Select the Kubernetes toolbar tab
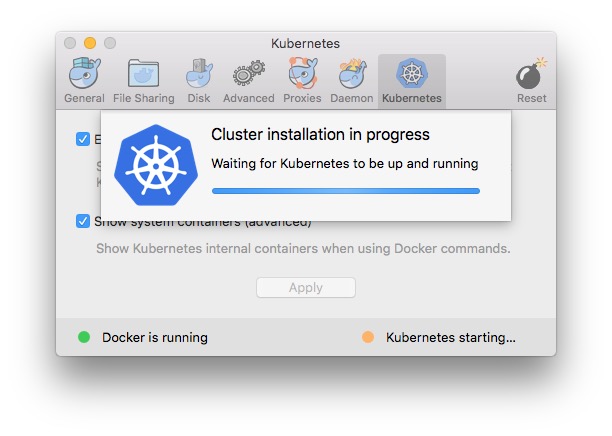The image size is (612, 436). 411,80
